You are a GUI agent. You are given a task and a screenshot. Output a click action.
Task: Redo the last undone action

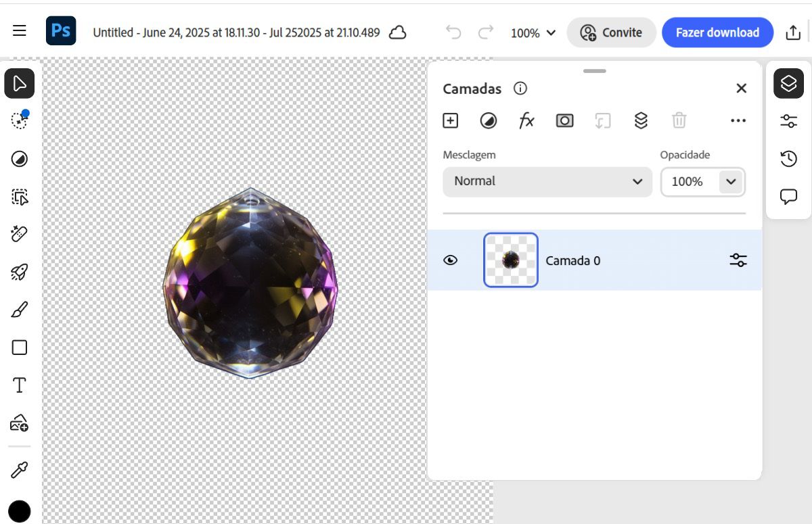pyautogui.click(x=486, y=32)
